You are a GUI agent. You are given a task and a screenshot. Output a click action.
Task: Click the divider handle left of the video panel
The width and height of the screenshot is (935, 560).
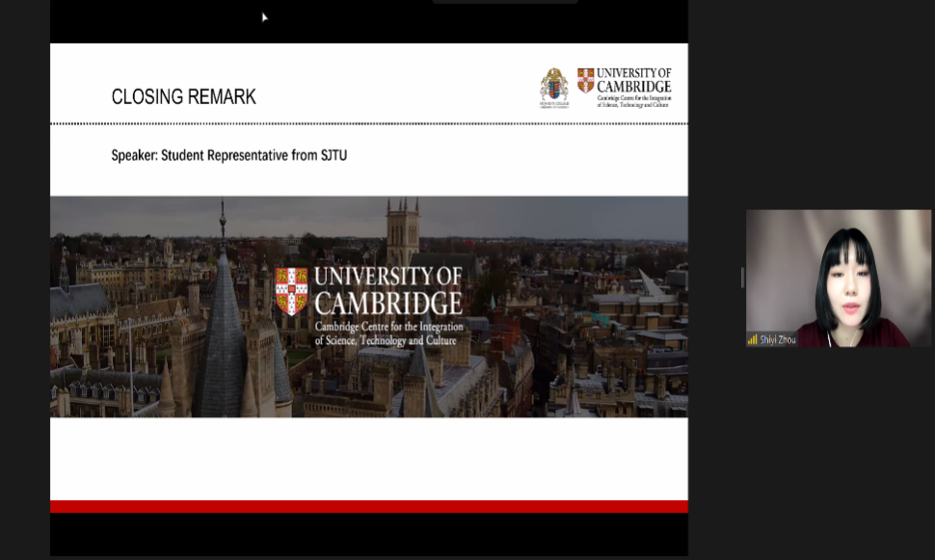[x=742, y=278]
